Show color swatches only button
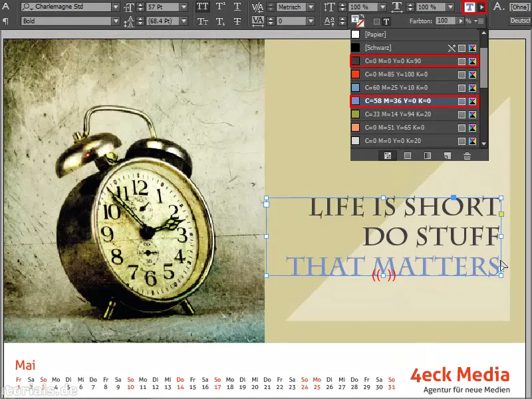 (408, 156)
